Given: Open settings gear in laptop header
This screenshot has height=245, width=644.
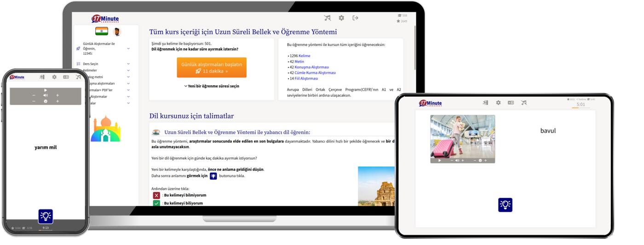Looking at the screenshot, I should [341, 18].
